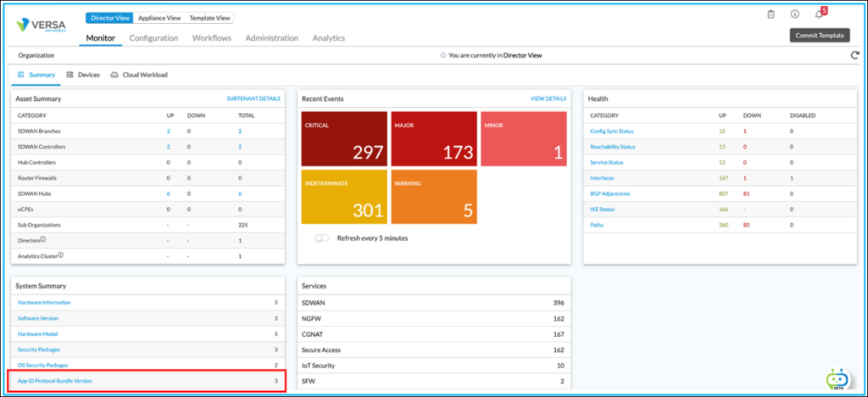
Task: Open View Details for Recent Events
Action: (x=548, y=98)
